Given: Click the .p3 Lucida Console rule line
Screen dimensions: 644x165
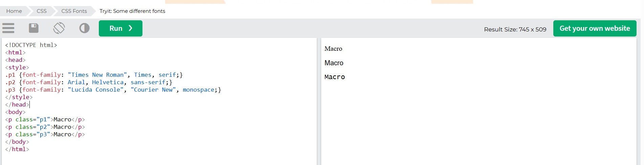Looking at the screenshot, I should 113,90.
